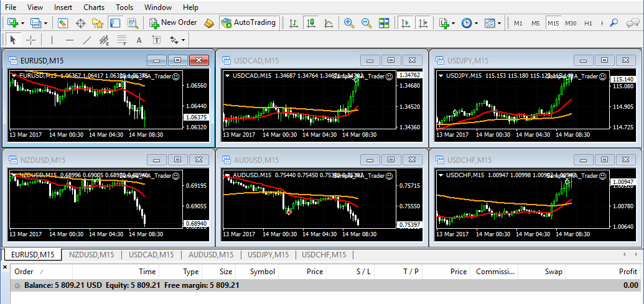Open the Periods clock icon
Screen dimensions: 644x304
[467, 23]
